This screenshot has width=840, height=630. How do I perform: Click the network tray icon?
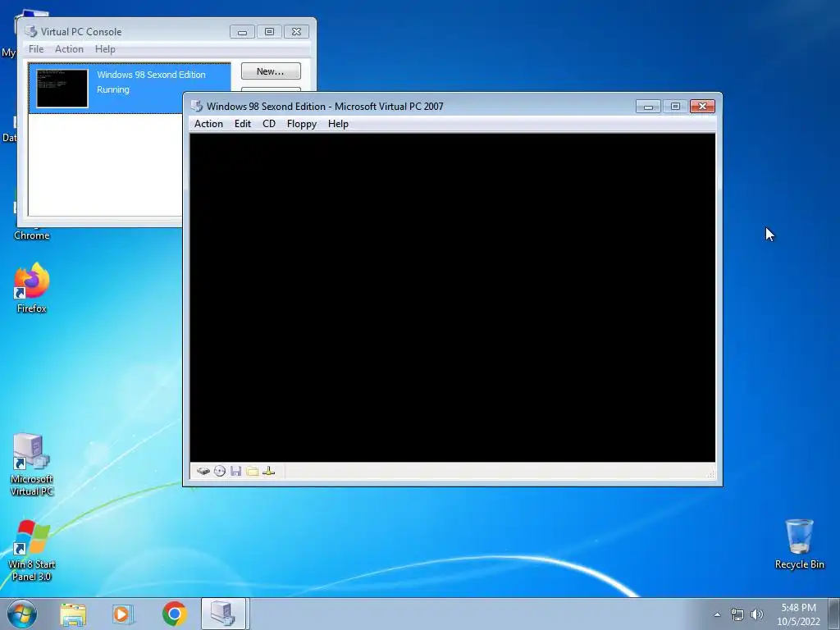(737, 614)
